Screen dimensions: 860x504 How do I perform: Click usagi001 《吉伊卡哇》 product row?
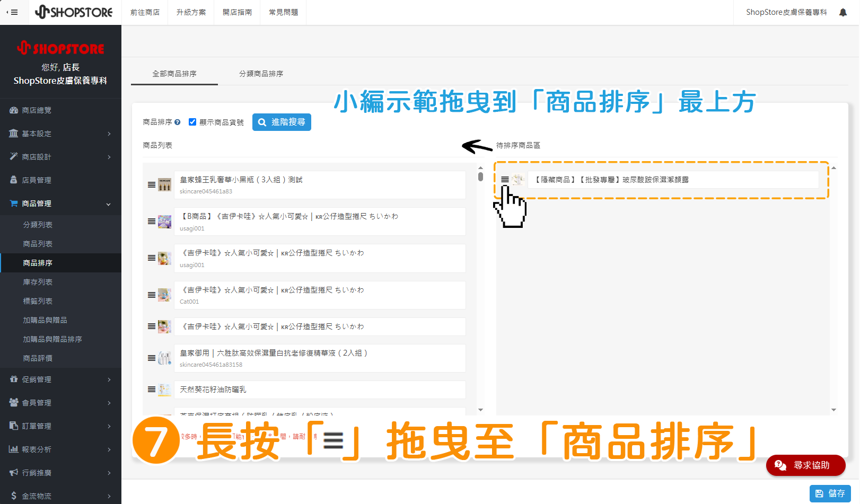(320, 258)
